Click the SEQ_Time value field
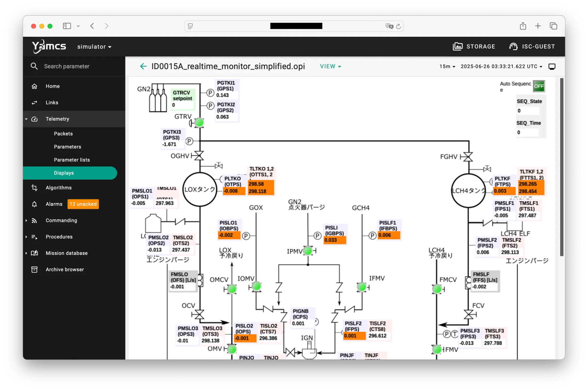 coord(528,132)
